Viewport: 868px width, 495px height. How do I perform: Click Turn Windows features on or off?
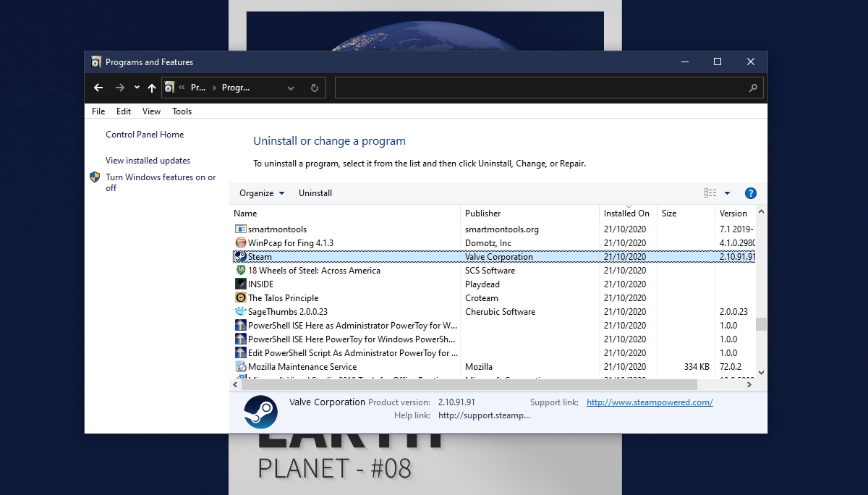click(161, 182)
